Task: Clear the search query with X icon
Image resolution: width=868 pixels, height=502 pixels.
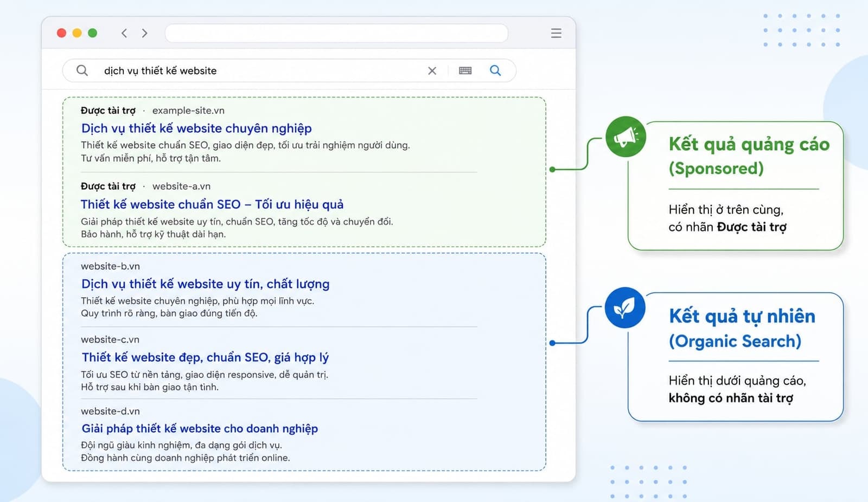Action: click(x=432, y=70)
